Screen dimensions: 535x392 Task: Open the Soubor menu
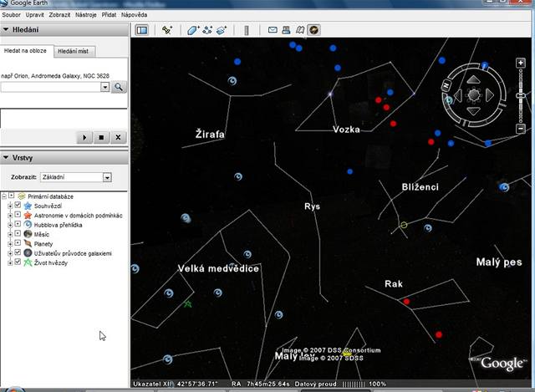pyautogui.click(x=11, y=15)
